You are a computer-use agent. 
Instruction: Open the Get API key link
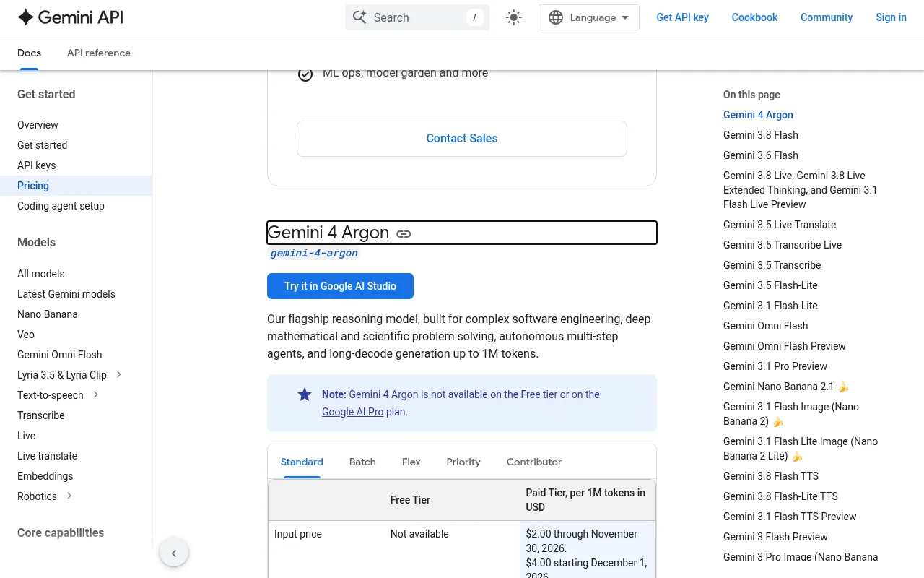[682, 17]
